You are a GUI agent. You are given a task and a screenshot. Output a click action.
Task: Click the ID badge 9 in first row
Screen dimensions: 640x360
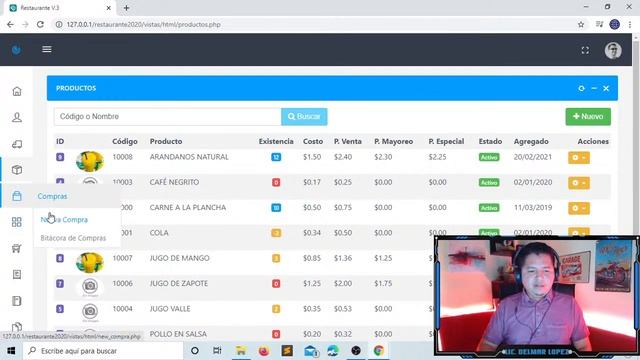(x=60, y=157)
